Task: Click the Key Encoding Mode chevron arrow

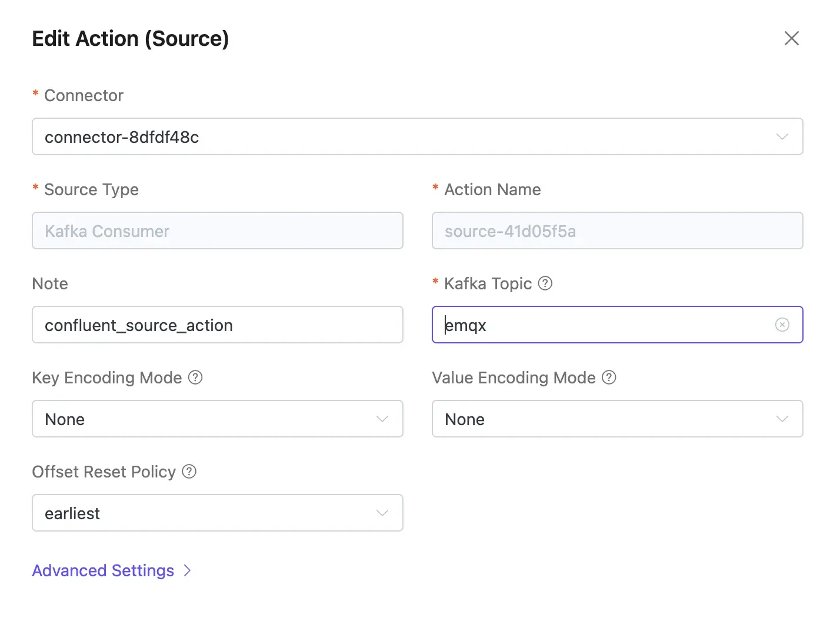Action: click(382, 419)
